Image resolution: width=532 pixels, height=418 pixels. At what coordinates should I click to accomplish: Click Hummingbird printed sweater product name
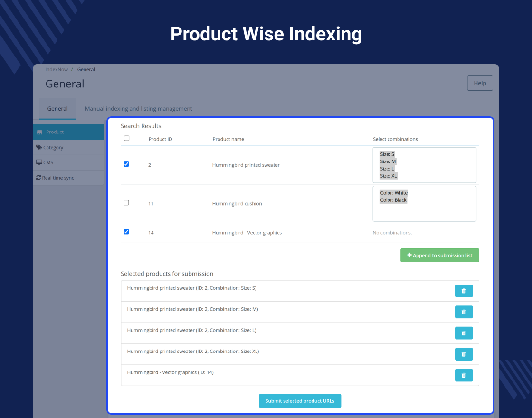pyautogui.click(x=246, y=165)
